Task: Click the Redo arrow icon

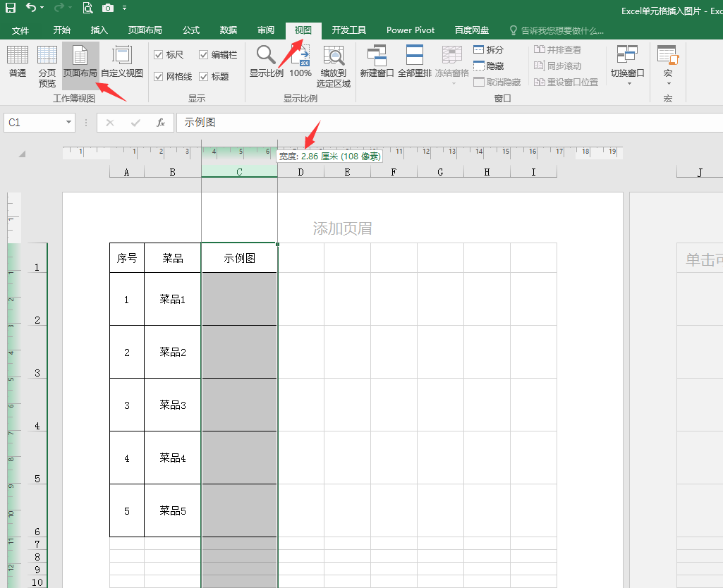Action: (x=59, y=7)
